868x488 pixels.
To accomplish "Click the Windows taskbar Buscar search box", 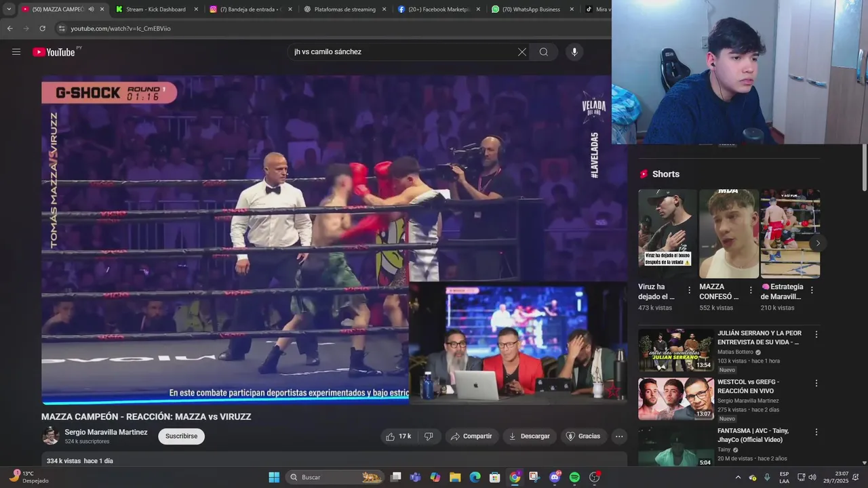I will coord(335,477).
